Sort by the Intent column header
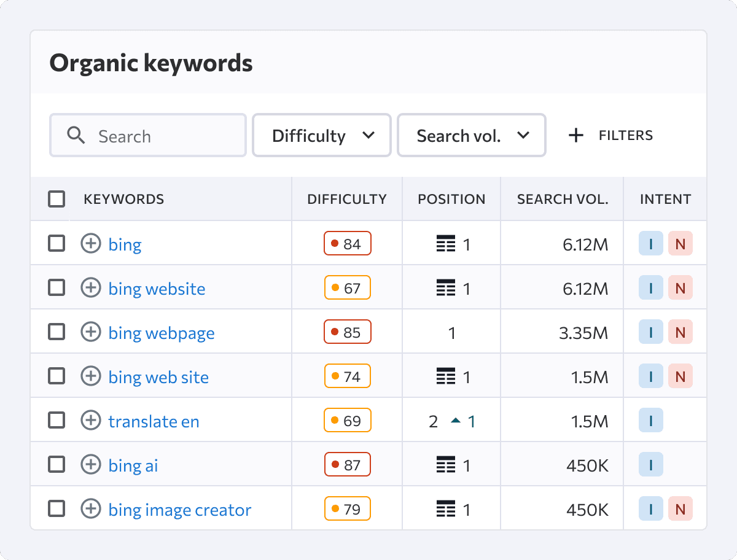 click(665, 199)
